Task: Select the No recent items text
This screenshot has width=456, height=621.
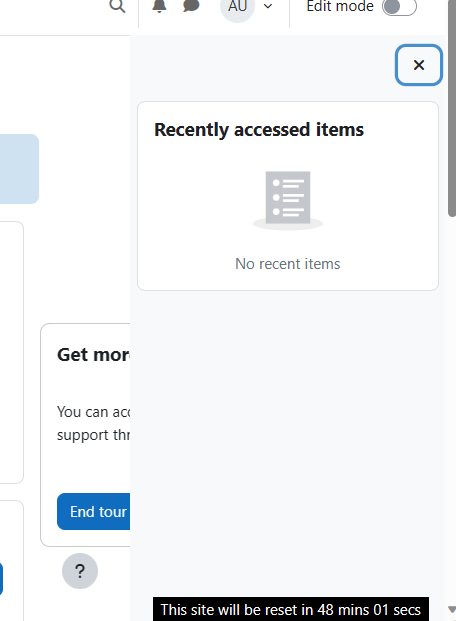Action: [x=288, y=264]
